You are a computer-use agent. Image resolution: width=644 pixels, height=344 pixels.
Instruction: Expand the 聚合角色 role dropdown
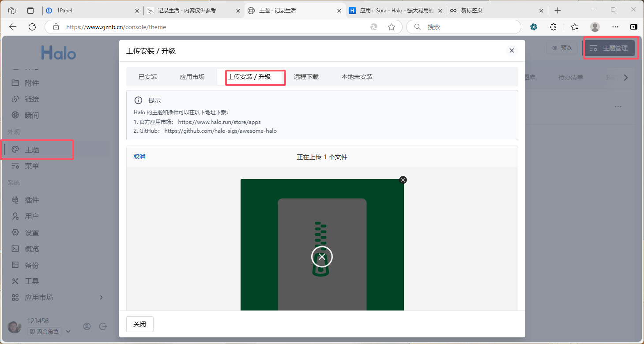(x=68, y=331)
